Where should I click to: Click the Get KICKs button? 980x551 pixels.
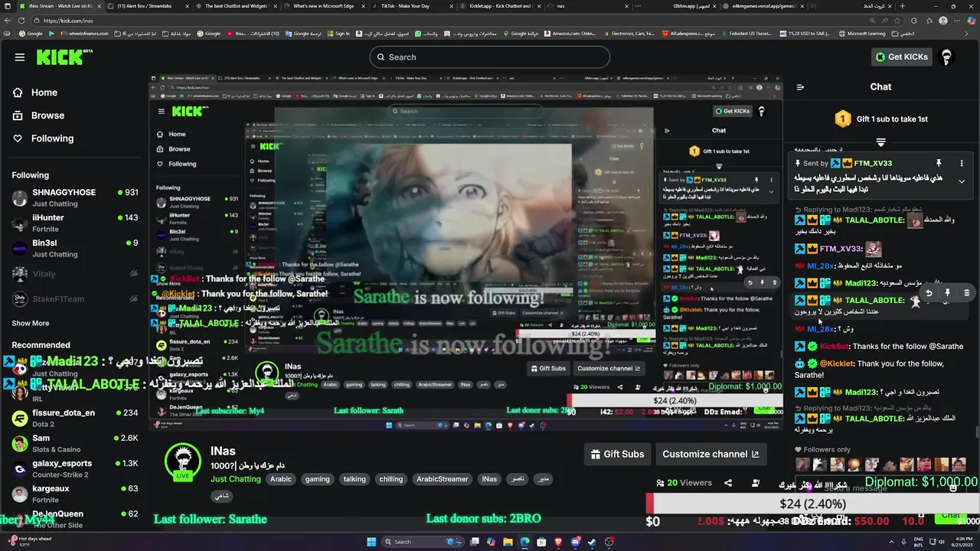902,57
